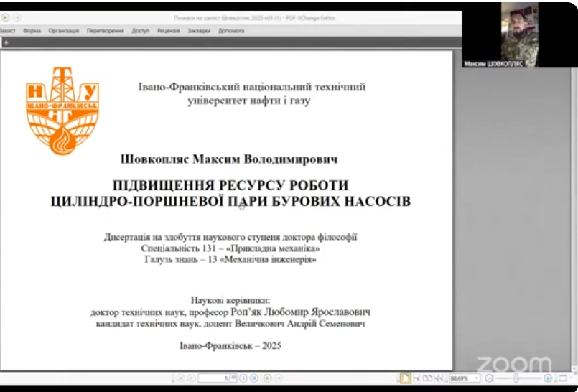Go to the first page of the document
Viewport: 578px width, 392px height.
180,378
